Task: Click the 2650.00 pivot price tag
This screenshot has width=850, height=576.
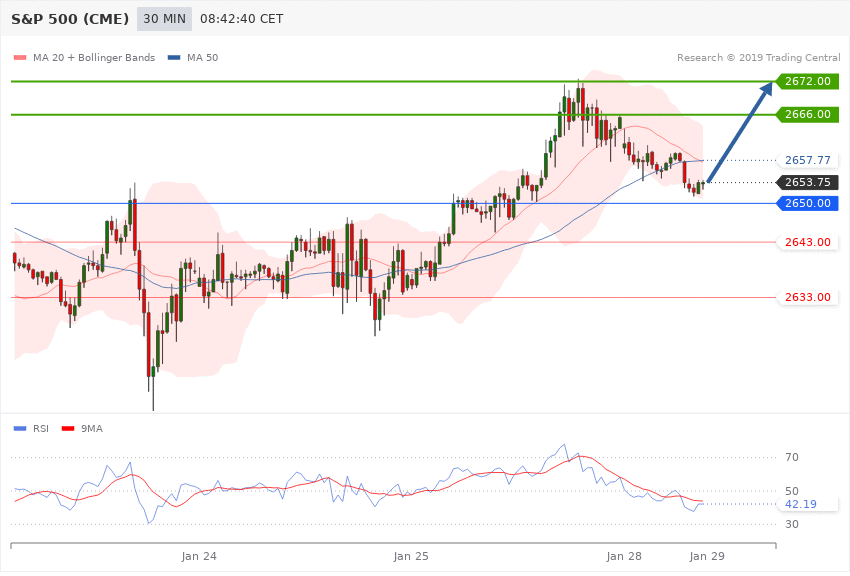Action: coord(808,203)
